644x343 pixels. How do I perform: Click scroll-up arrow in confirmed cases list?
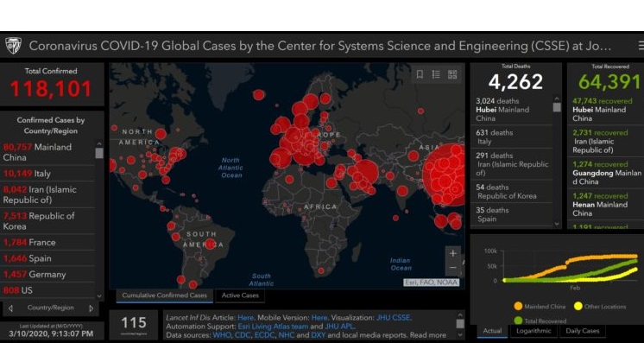(x=99, y=143)
